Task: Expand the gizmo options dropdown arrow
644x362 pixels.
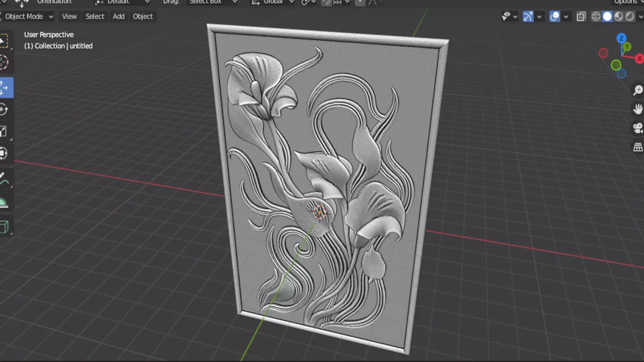Action: [539, 16]
